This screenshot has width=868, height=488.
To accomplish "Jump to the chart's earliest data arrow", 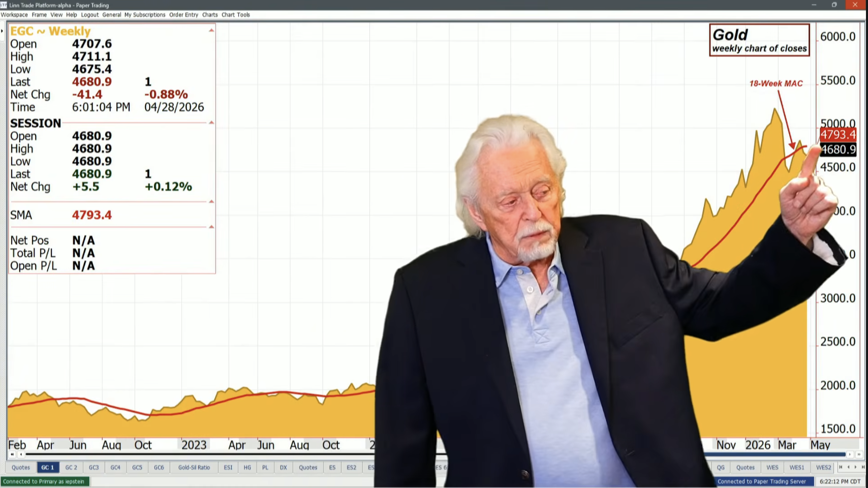I will [12, 454].
